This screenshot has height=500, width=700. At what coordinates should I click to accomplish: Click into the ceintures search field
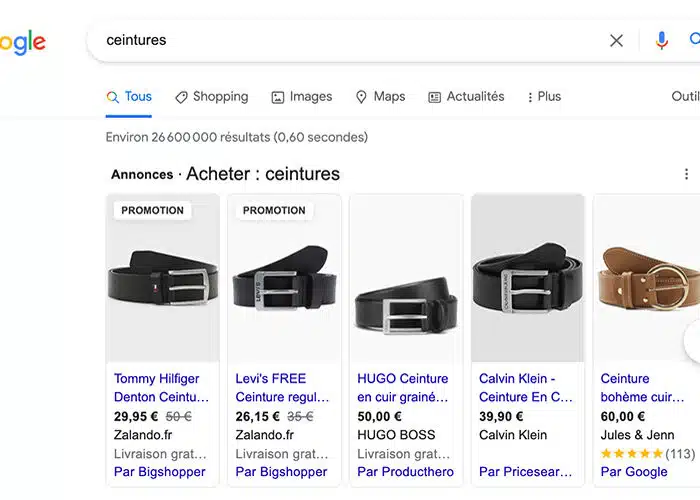tap(340, 41)
